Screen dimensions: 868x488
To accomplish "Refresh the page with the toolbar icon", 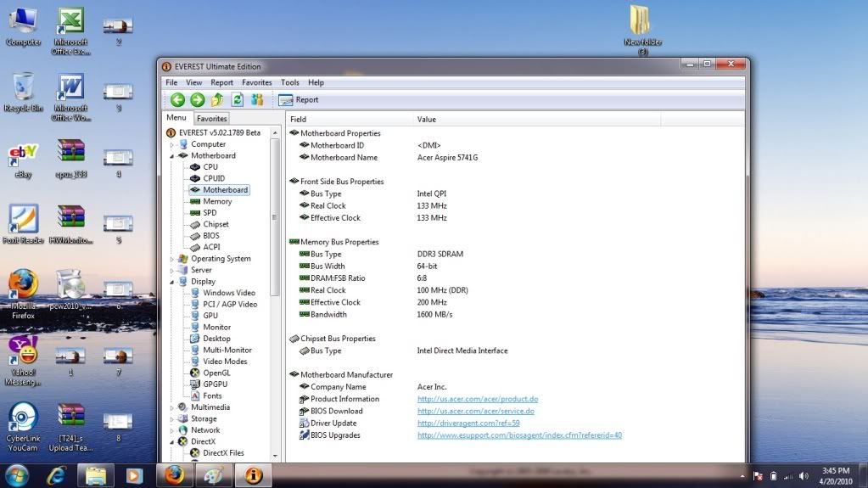I will pyautogui.click(x=237, y=99).
